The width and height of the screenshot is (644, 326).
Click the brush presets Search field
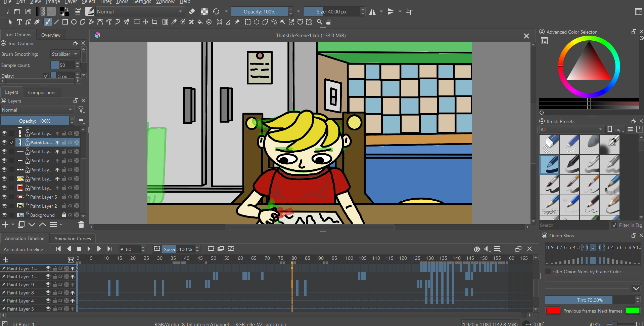coord(573,226)
